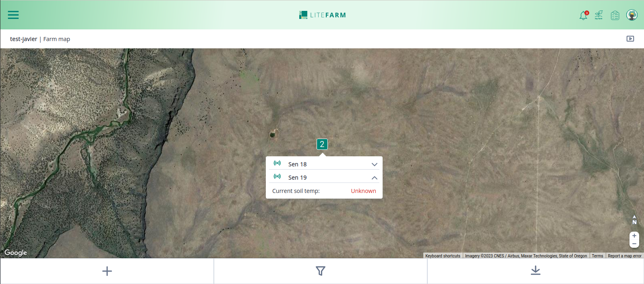Select the Sen 19 sensor name
This screenshot has height=284, width=644.
[297, 178]
